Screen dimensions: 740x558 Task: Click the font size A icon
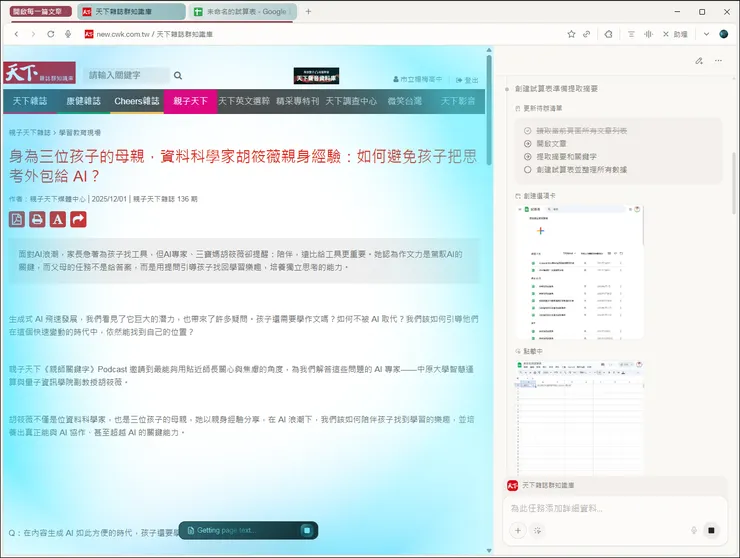click(x=58, y=220)
